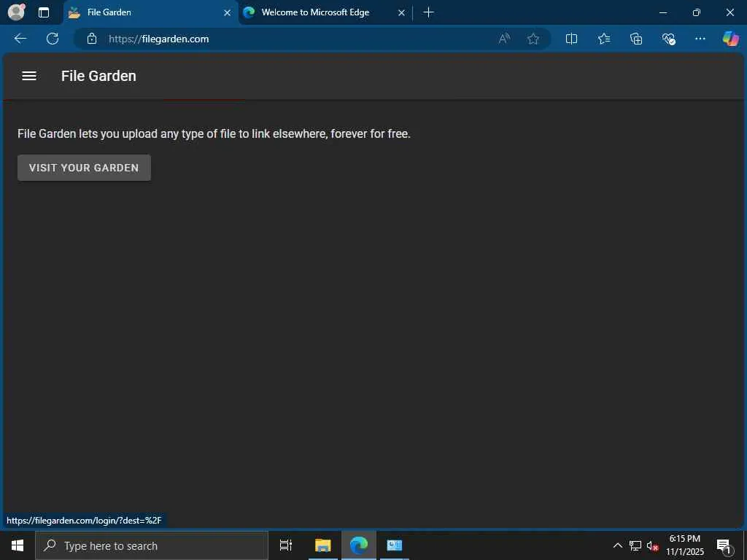
Task: Open the notification center icon
Action: [724, 546]
